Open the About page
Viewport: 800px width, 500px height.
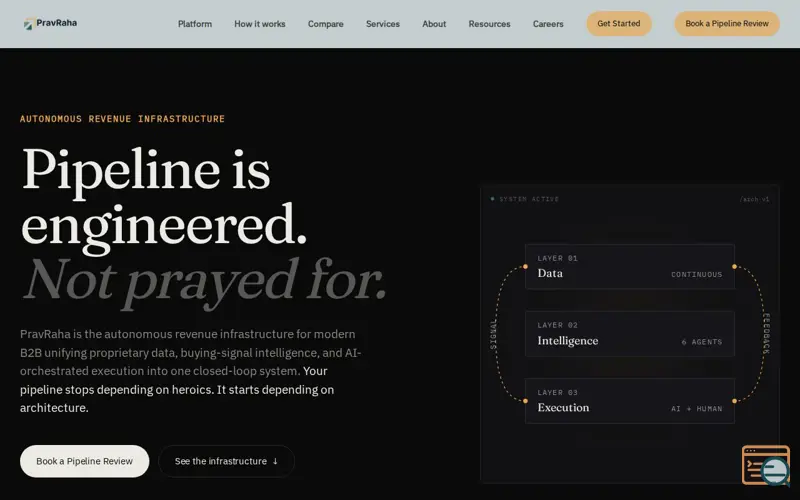tap(434, 24)
